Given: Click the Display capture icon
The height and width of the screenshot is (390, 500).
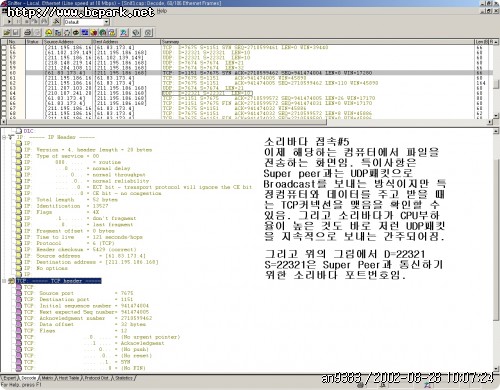Looking at the screenshot, I should [x=44, y=22].
